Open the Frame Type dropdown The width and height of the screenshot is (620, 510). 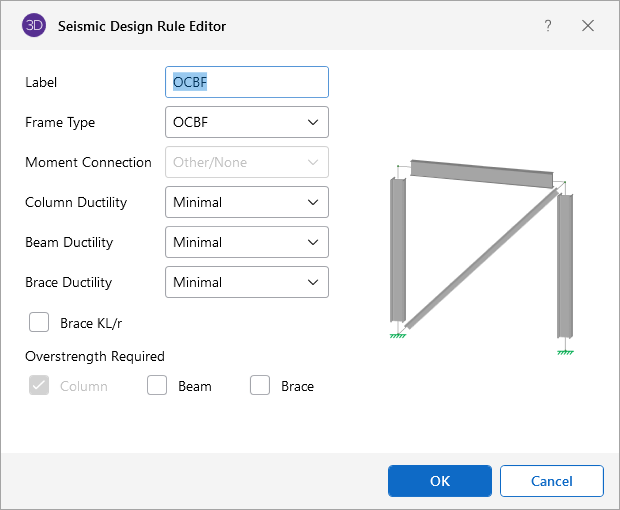pos(246,122)
